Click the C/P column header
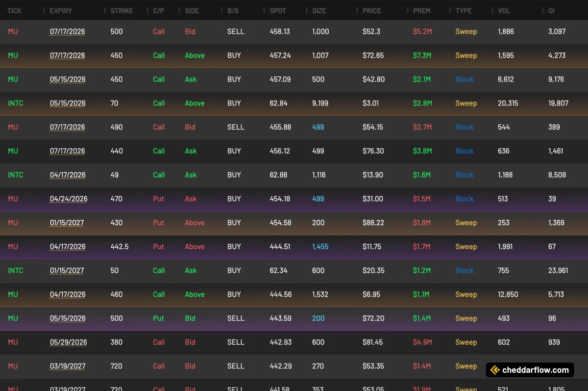The image size is (588, 391). point(159,11)
